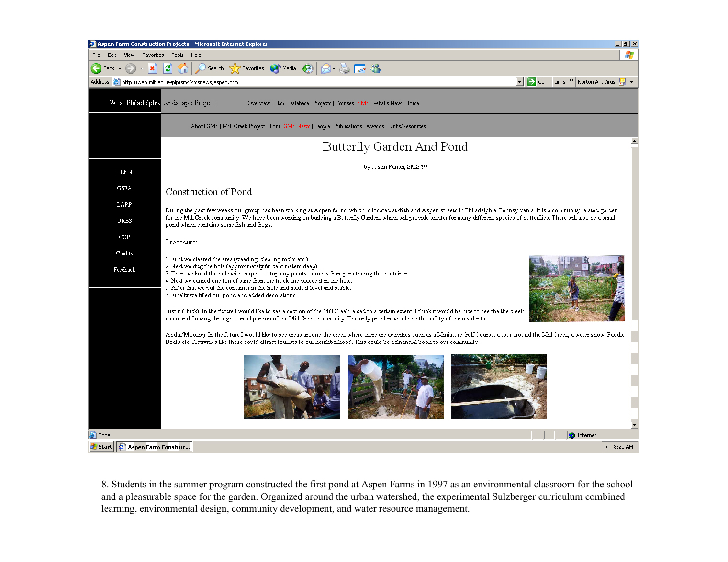This screenshot has width=728, height=562.
Task: Open the Courses link
Action: pos(345,103)
